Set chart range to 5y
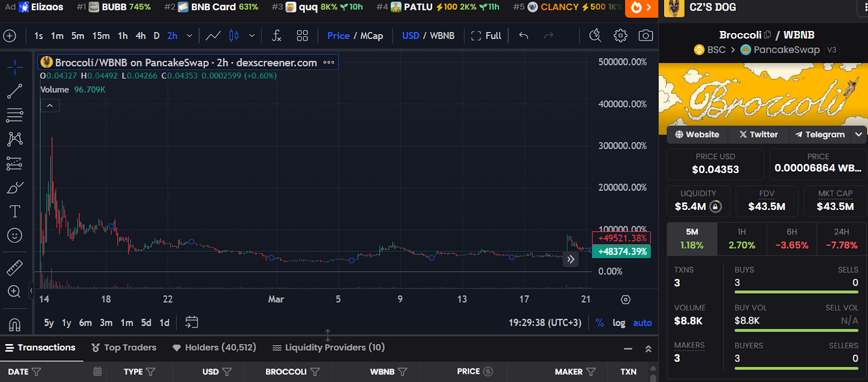Viewport: 868px width, 382px height. click(49, 323)
